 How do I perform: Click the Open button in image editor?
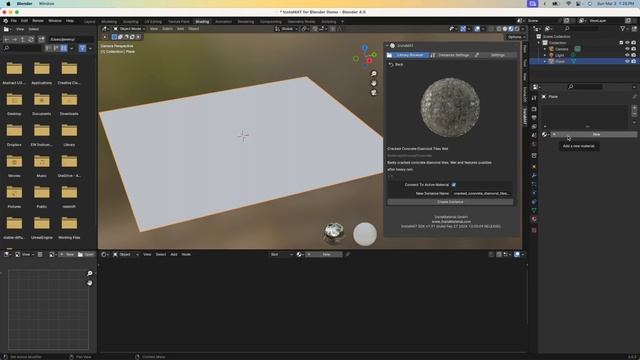86,254
